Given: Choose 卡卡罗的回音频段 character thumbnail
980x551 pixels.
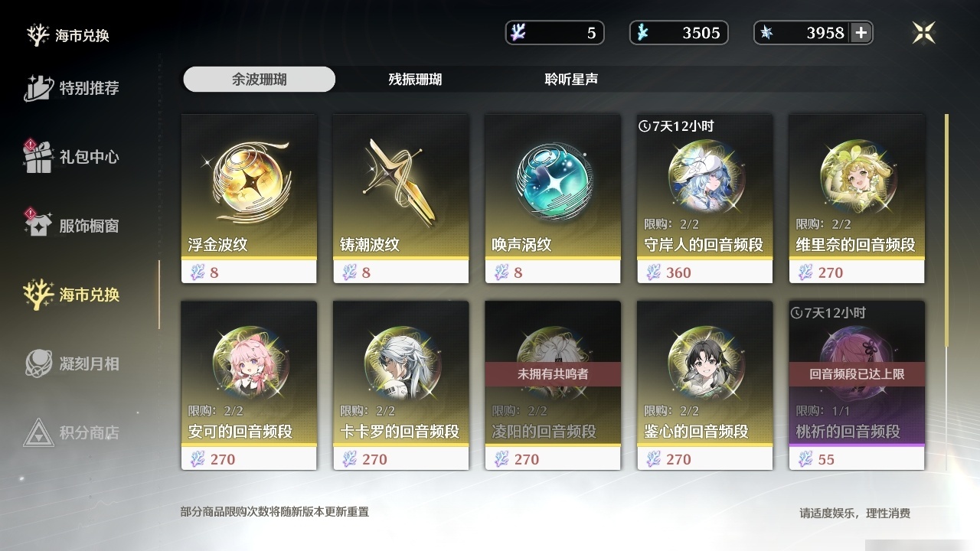Looking at the screenshot, I should tap(400, 360).
